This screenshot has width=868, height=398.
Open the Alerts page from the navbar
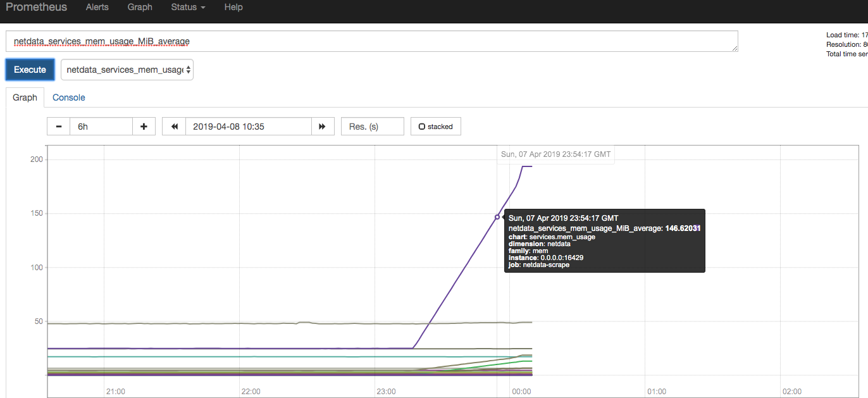click(97, 7)
